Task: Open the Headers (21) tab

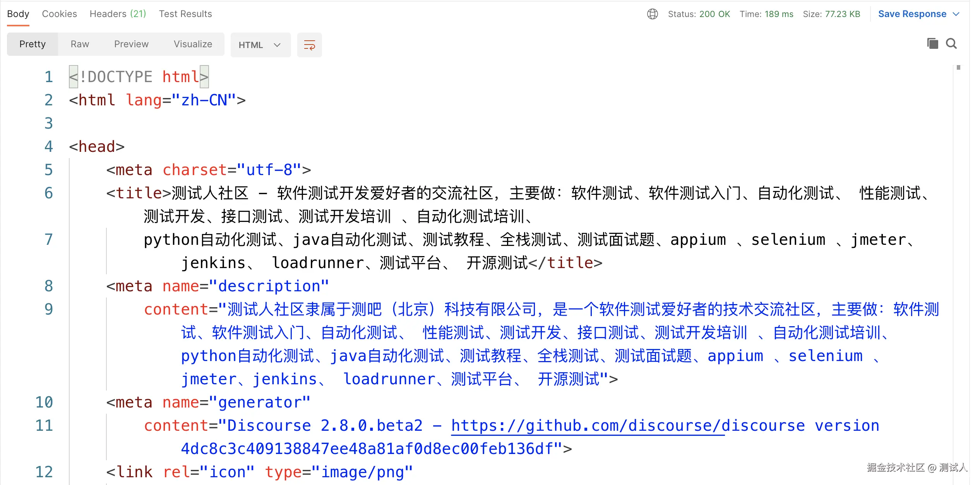Action: point(118,14)
